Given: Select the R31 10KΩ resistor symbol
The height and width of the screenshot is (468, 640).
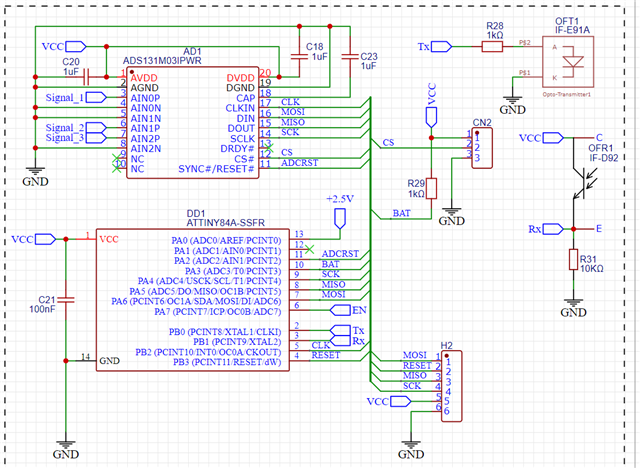Looking at the screenshot, I should click(573, 260).
